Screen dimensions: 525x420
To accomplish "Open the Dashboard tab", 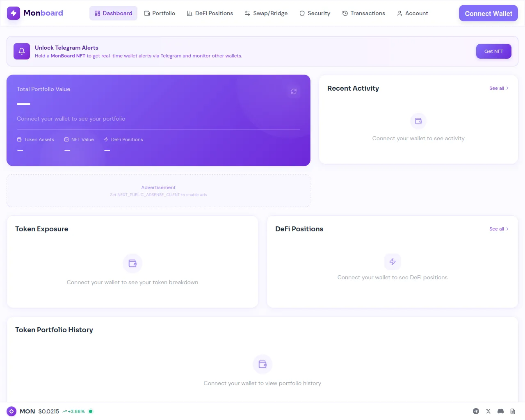I will pos(113,13).
